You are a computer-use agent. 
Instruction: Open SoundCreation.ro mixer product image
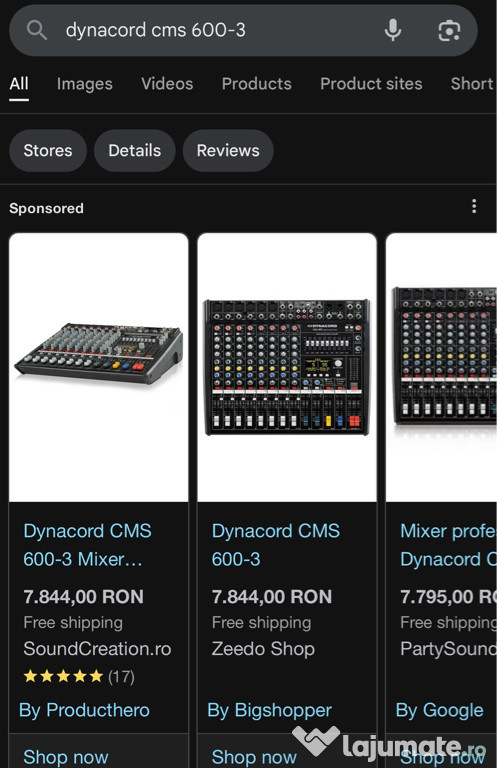(x=98, y=367)
